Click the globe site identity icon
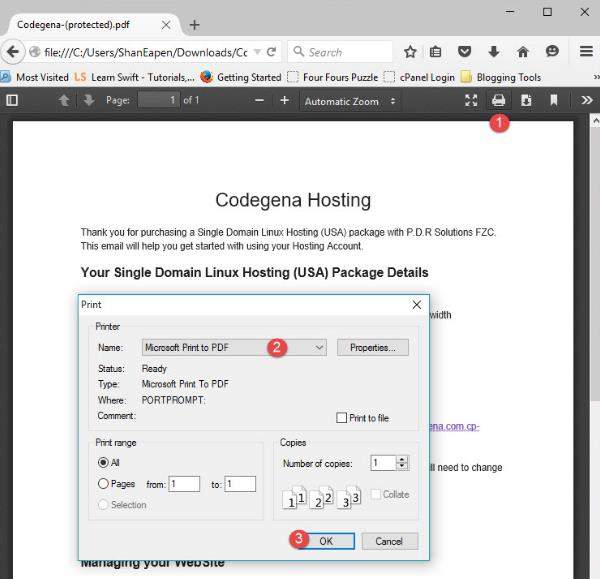Screen dimensions: 600x579 coord(34,52)
